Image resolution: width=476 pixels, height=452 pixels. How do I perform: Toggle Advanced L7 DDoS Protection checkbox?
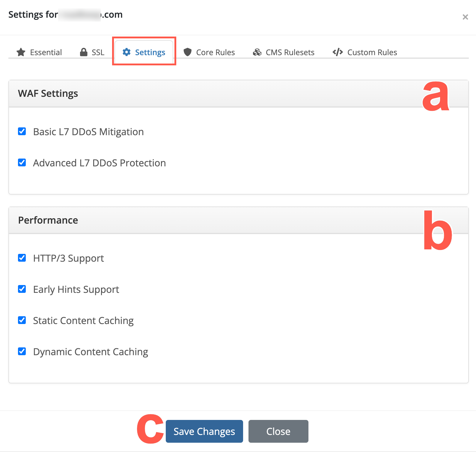point(22,162)
